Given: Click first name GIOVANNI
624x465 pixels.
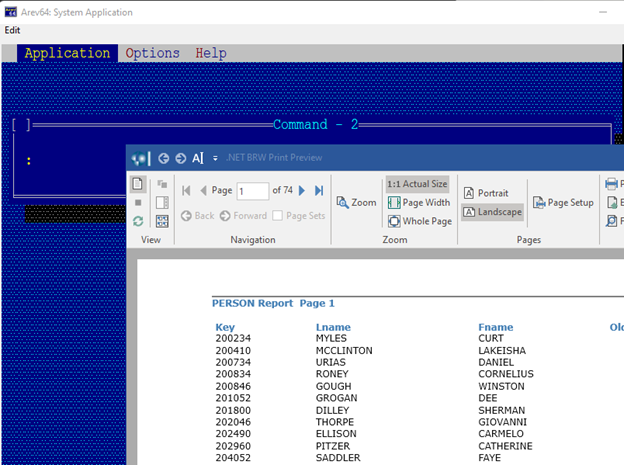Looking at the screenshot, I should 502,422.
